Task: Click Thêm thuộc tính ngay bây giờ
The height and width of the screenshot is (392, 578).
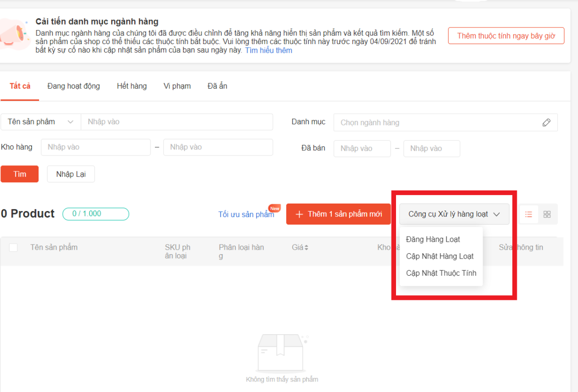Action: [506, 36]
